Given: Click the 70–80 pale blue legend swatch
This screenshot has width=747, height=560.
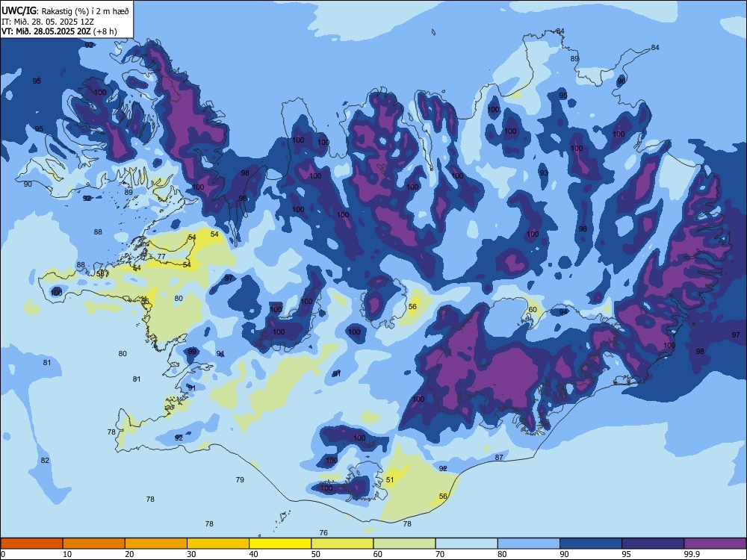Looking at the screenshot, I should coord(467,544).
